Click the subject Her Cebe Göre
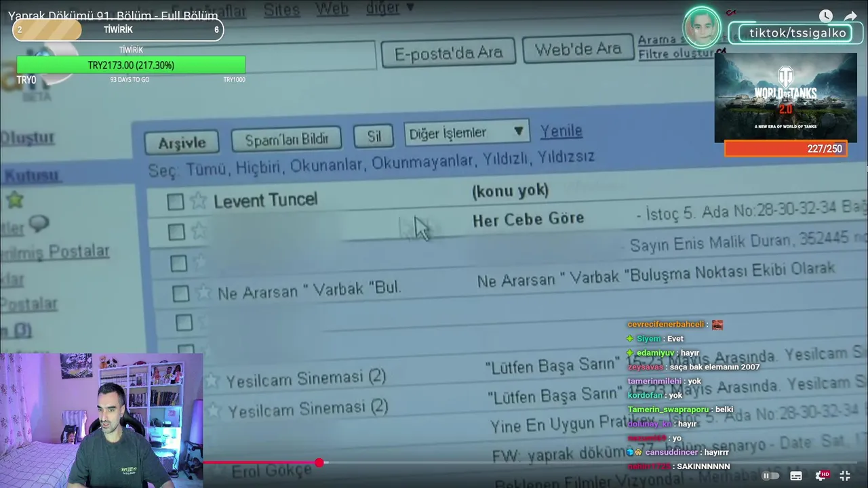 pyautogui.click(x=528, y=219)
